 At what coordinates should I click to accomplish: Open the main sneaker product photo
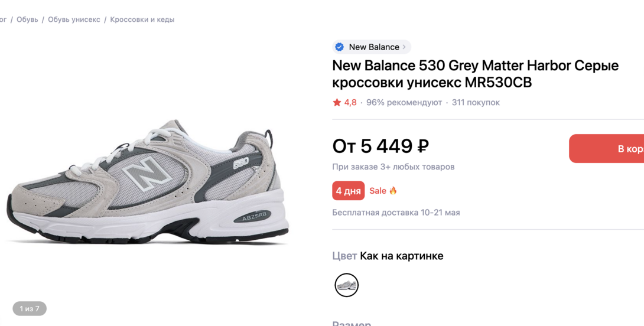[x=148, y=183]
